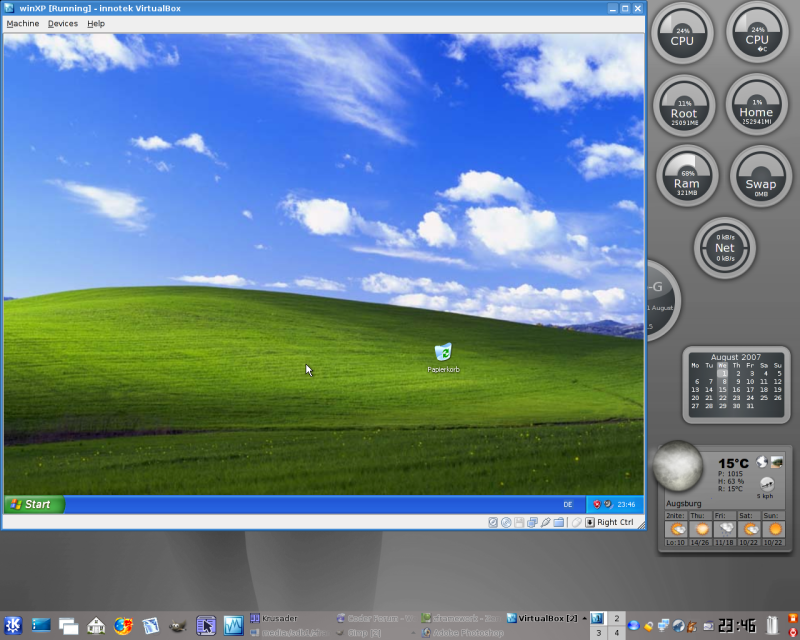Switch to virtual desktop 2 in pager
800x640 pixels.
[618, 619]
